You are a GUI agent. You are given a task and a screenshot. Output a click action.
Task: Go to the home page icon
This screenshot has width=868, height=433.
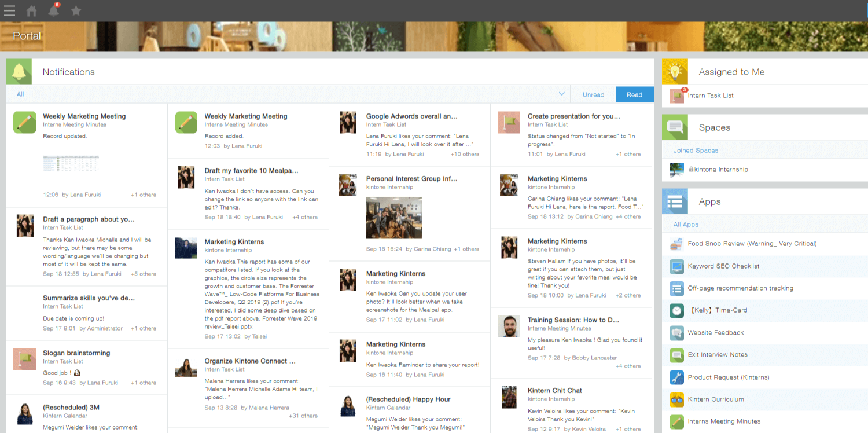pyautogui.click(x=32, y=10)
